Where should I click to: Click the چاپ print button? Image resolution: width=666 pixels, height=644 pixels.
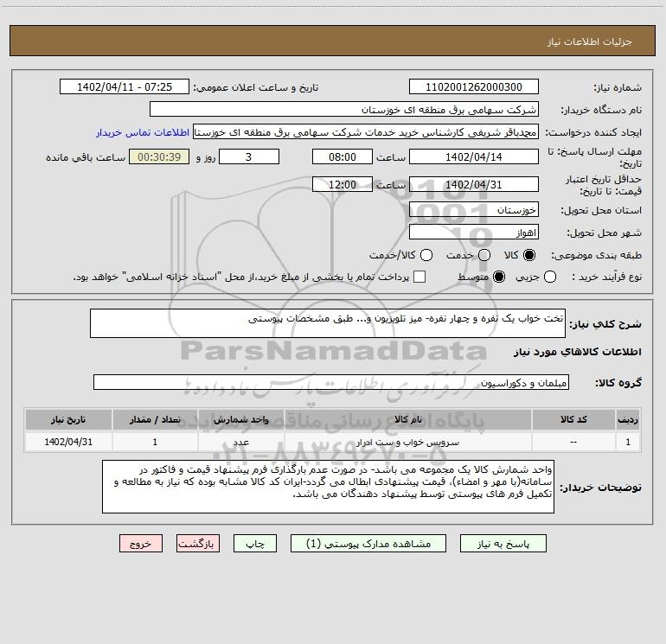coord(255,544)
